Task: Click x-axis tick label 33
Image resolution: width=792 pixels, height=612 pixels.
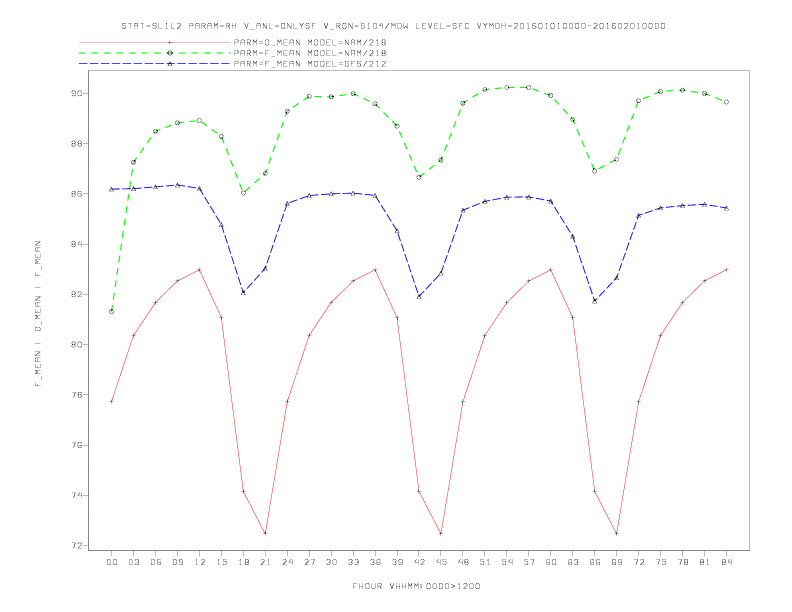Action: (x=353, y=562)
